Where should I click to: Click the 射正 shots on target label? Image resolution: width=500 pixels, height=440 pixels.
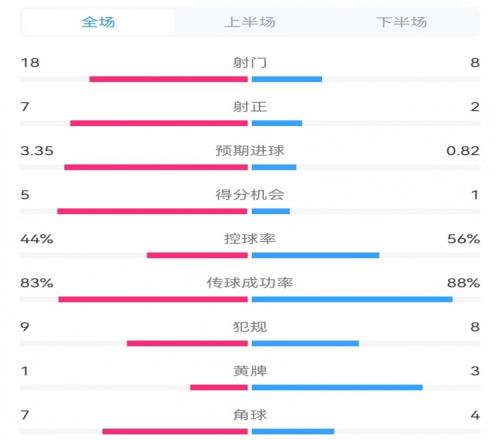pyautogui.click(x=250, y=107)
